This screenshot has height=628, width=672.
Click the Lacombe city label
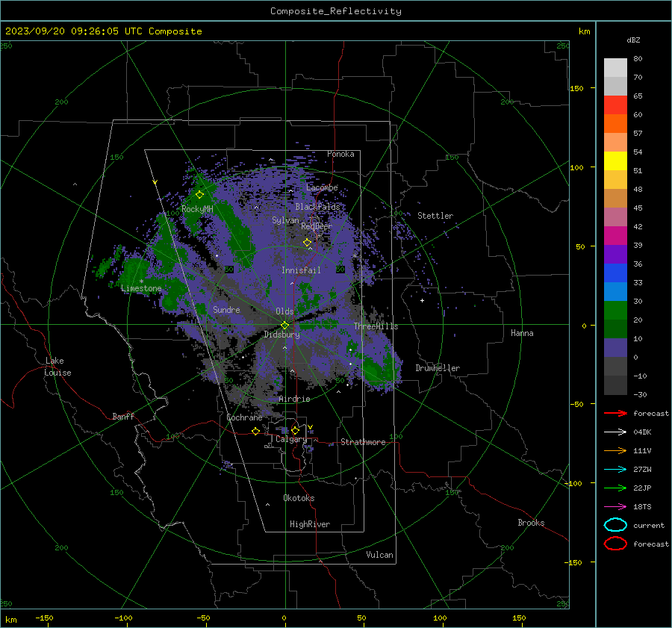click(322, 187)
